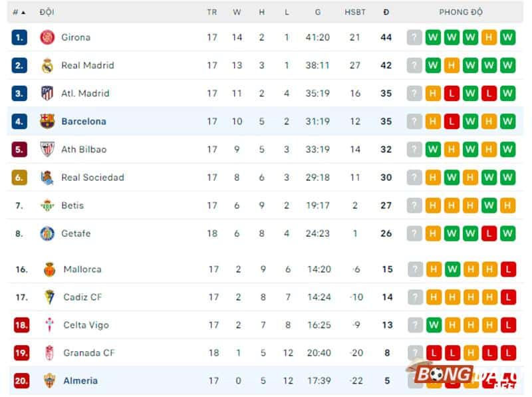Open the Celta Vigo team page
Image resolution: width=532 pixels, height=397 pixels.
(86, 325)
